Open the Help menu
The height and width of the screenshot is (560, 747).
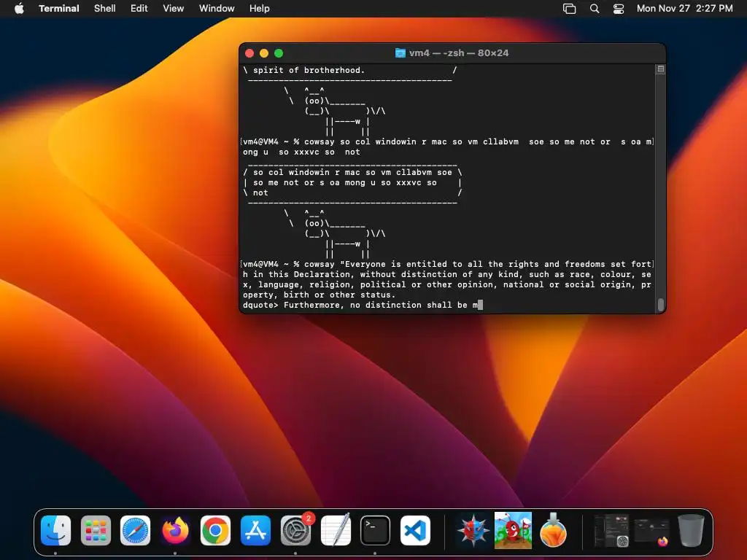pos(259,9)
